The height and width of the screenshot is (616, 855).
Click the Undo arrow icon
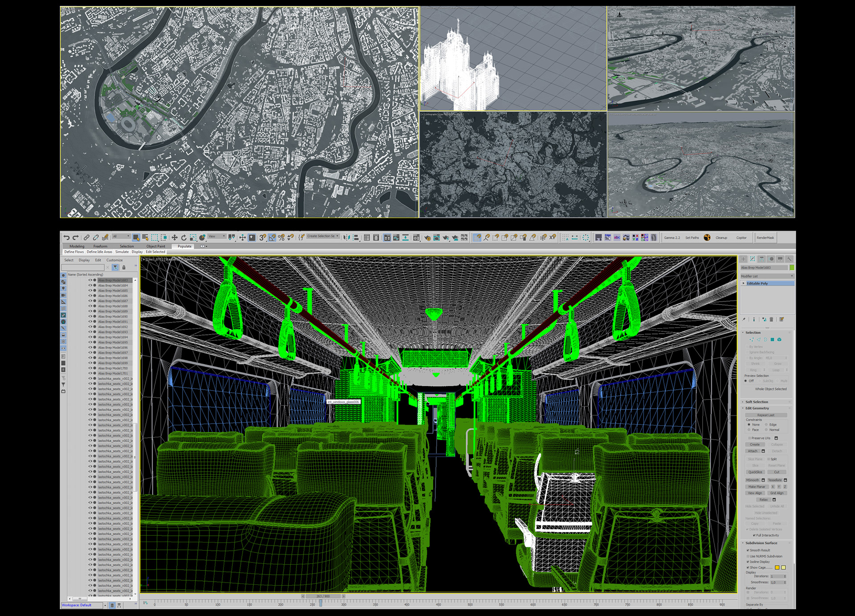66,238
